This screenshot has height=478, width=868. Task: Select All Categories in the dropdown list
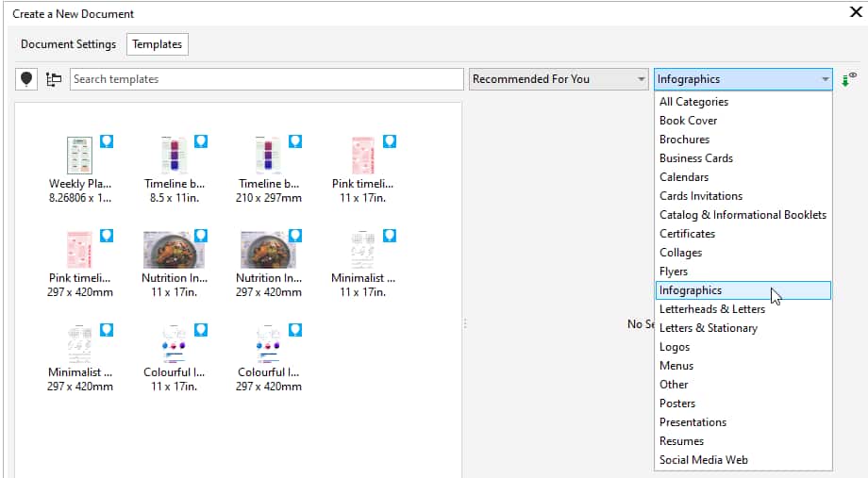coord(693,102)
